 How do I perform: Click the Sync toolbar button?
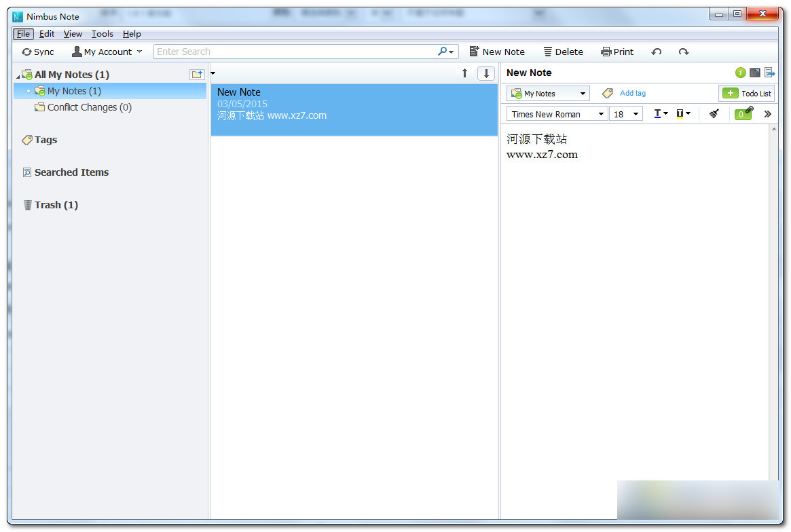pos(37,52)
